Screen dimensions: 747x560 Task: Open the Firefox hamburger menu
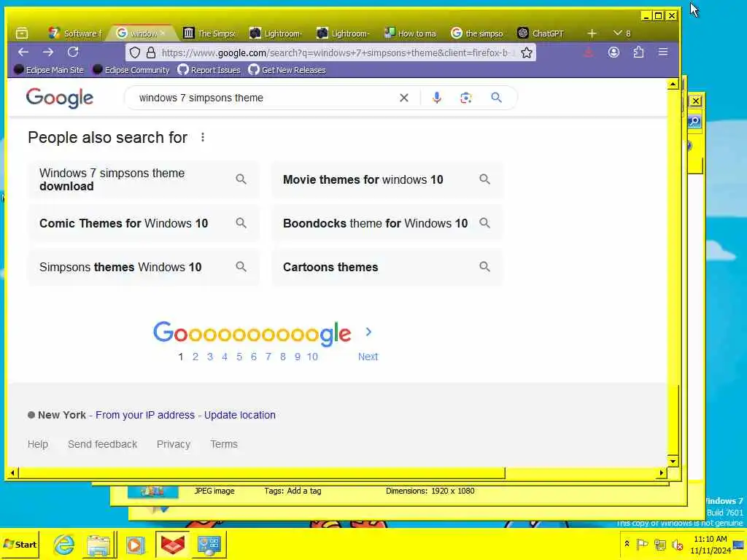(662, 52)
